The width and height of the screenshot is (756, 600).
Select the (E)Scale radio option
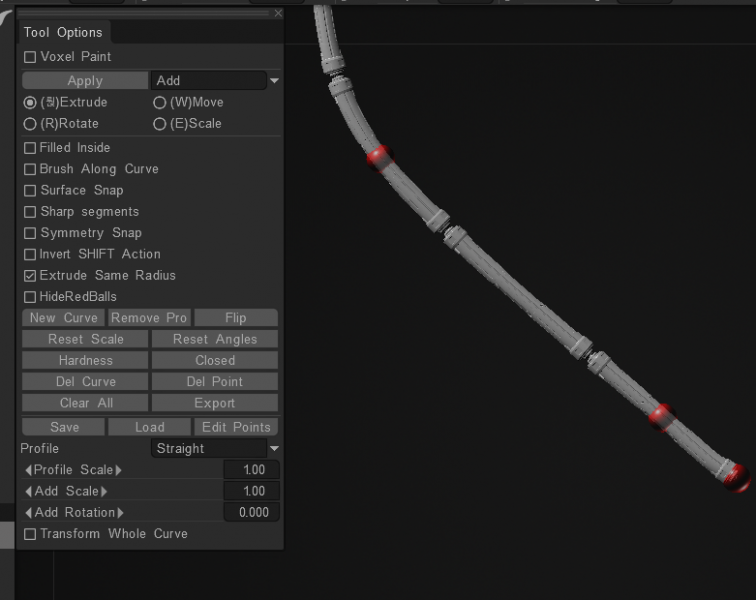(160, 124)
